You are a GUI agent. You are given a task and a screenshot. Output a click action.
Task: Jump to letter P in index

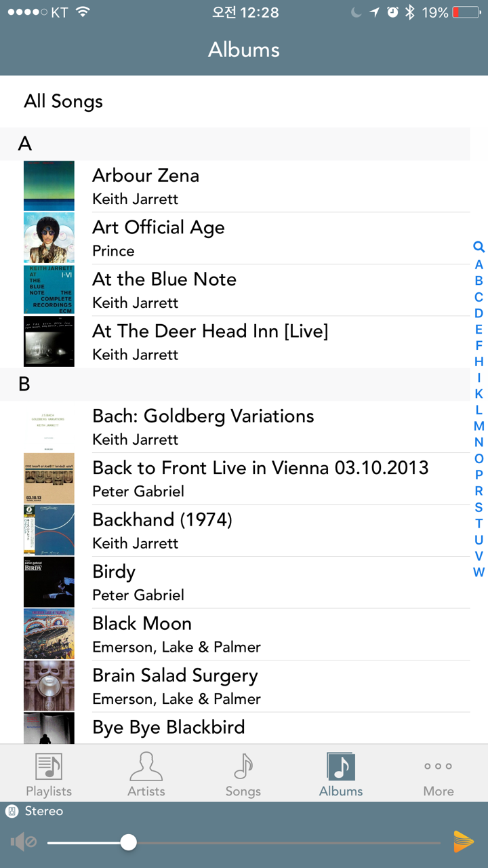coord(479,475)
